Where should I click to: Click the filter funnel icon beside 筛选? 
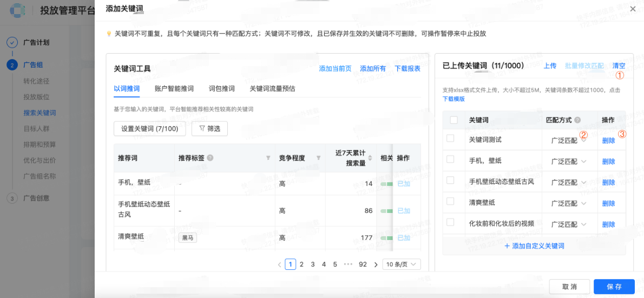pos(202,128)
